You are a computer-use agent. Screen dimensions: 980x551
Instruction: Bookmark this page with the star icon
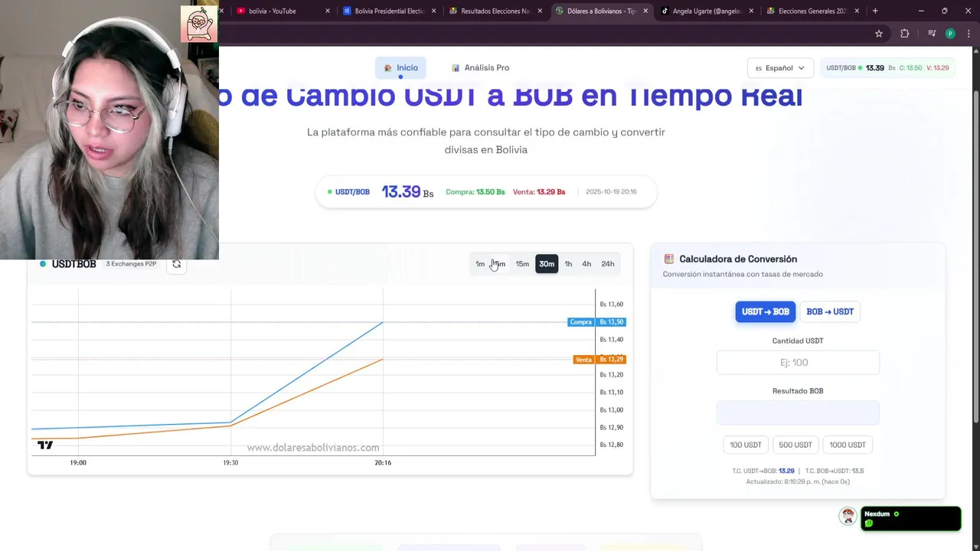coord(879,34)
